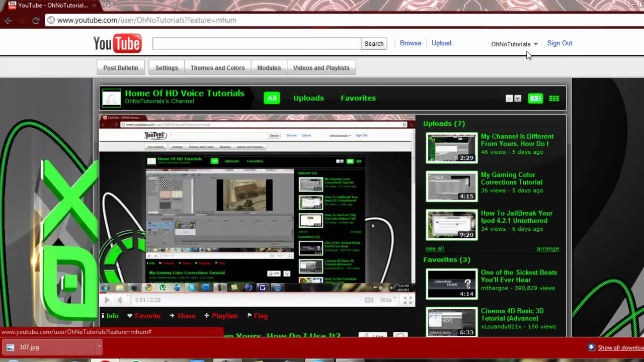Open One of the Sickest Beats title link
Viewport: 644px width, 362px height.
tap(519, 276)
